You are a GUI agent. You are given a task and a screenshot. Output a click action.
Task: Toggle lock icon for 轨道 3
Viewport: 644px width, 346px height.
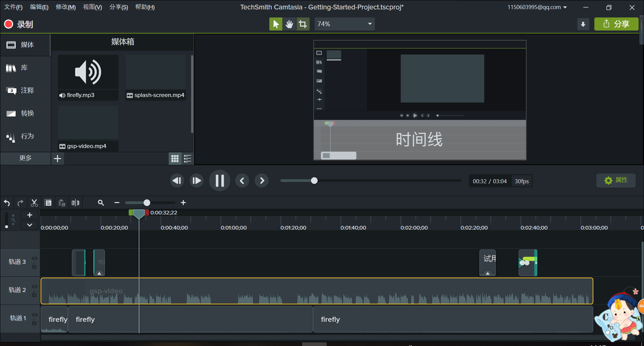(x=34, y=266)
